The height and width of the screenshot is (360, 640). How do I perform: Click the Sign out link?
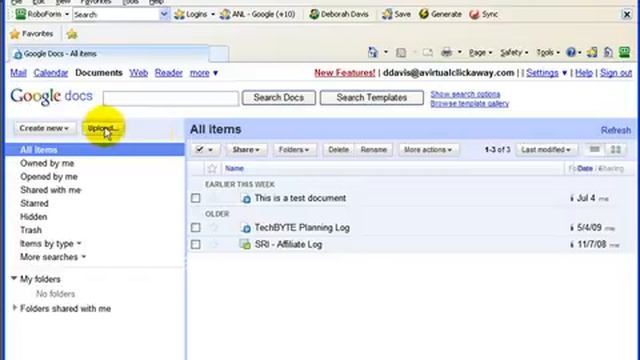tap(616, 73)
